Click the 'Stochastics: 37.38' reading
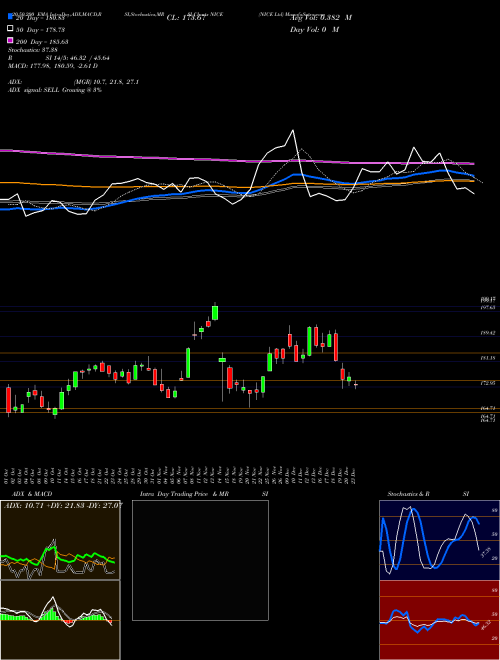Image resolution: width=500 pixels, height=660 pixels. click(33, 50)
